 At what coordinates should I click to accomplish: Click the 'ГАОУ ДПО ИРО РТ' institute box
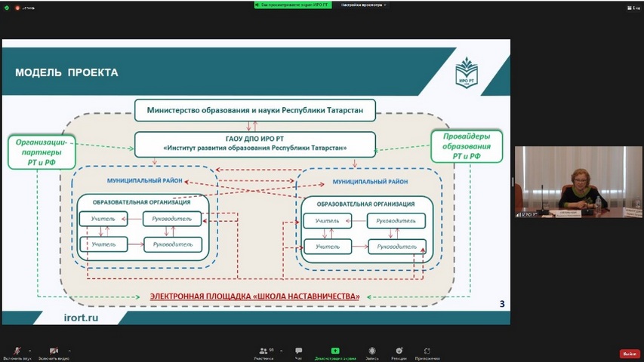click(x=255, y=144)
